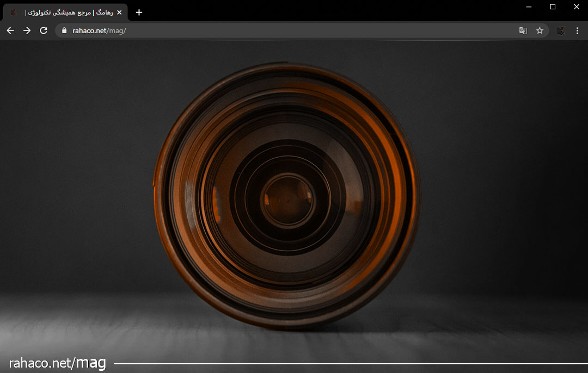Open the Chrome three-dot menu
The image size is (588, 373).
577,31
